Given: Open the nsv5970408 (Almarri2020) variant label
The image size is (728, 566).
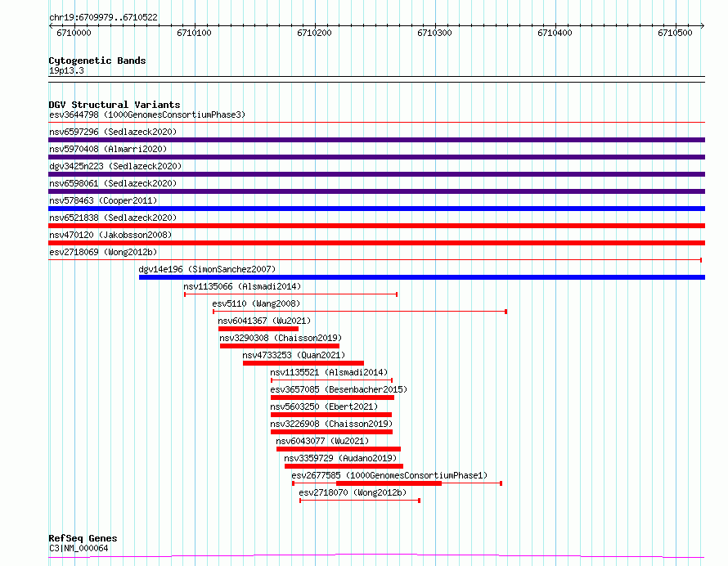Looking at the screenshot, I should [x=108, y=149].
